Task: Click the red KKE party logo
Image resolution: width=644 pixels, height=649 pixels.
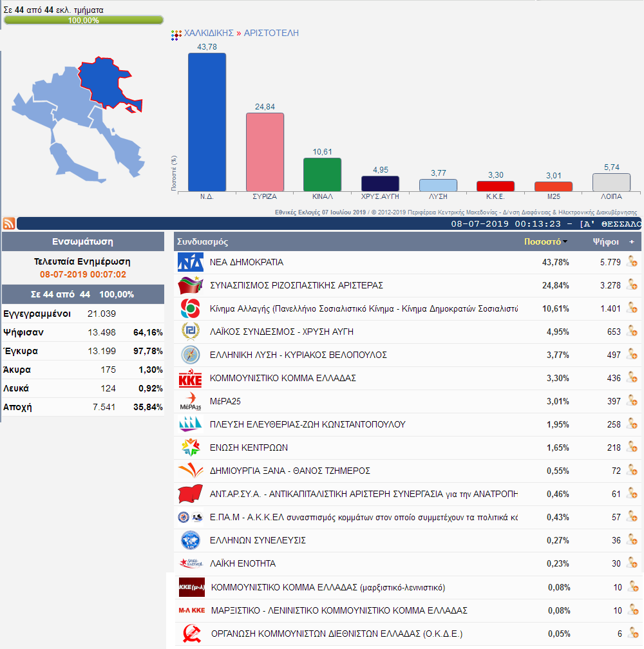Action: [x=191, y=378]
